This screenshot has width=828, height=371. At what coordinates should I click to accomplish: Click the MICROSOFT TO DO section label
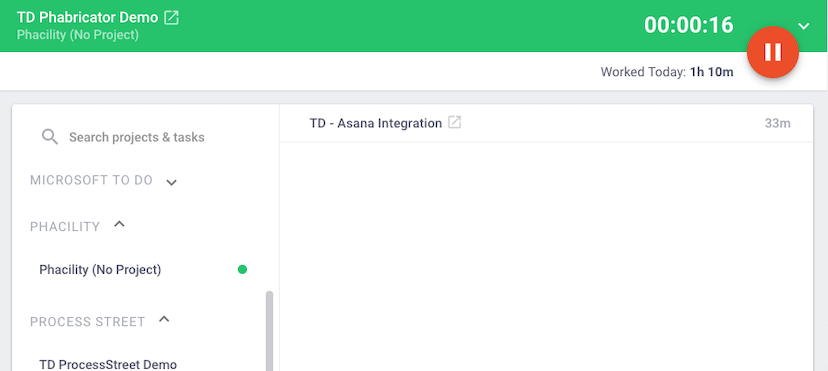(x=91, y=180)
